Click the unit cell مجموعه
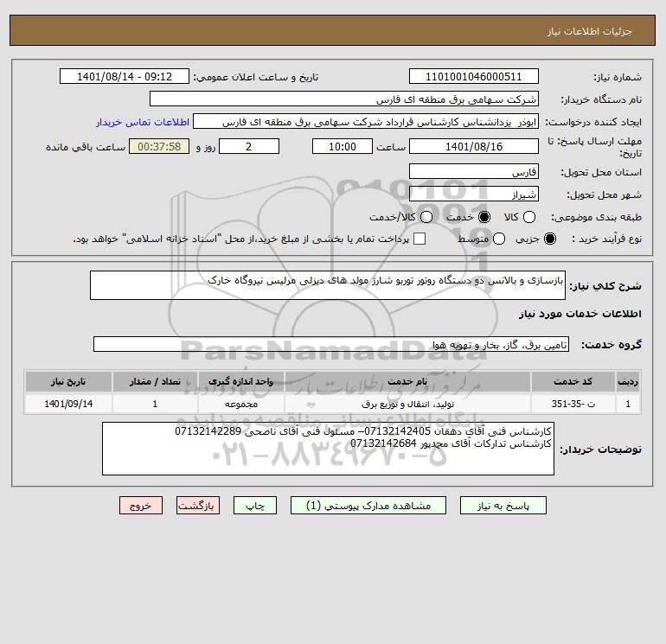 click(240, 404)
